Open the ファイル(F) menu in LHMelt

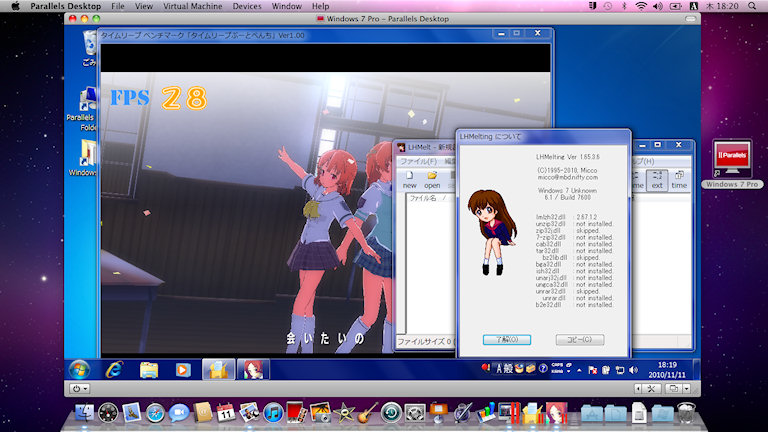[x=418, y=161]
